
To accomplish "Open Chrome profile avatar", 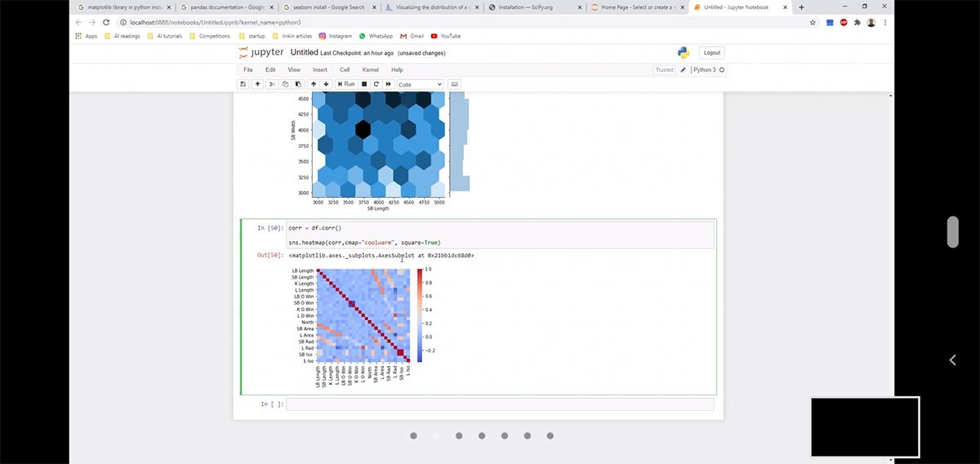I will click(871, 22).
